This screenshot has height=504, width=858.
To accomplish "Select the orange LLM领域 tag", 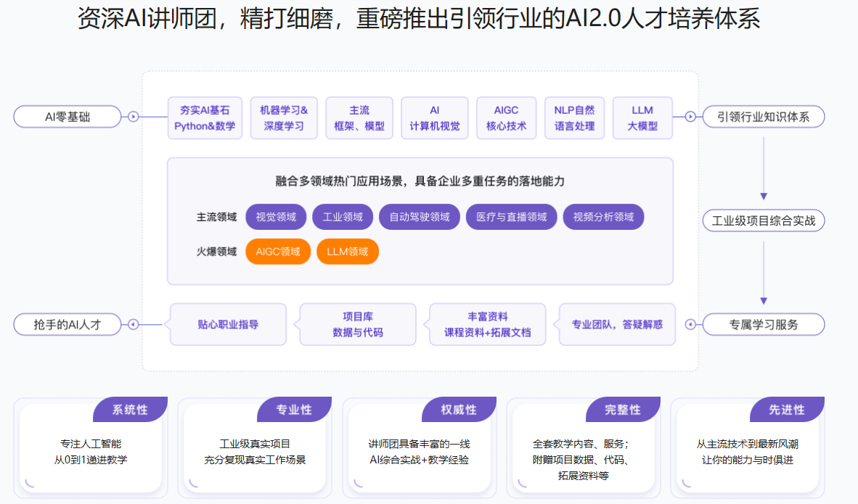I will pos(348,252).
